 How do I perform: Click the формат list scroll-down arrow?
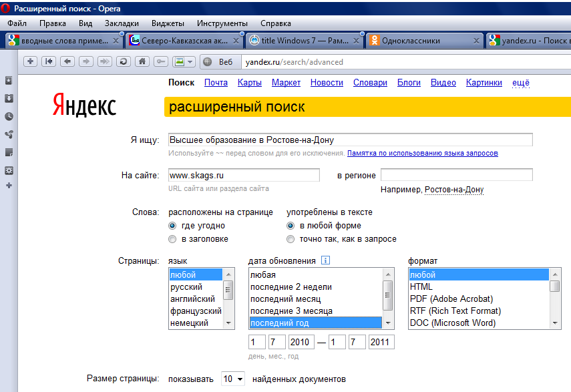pyautogui.click(x=554, y=323)
